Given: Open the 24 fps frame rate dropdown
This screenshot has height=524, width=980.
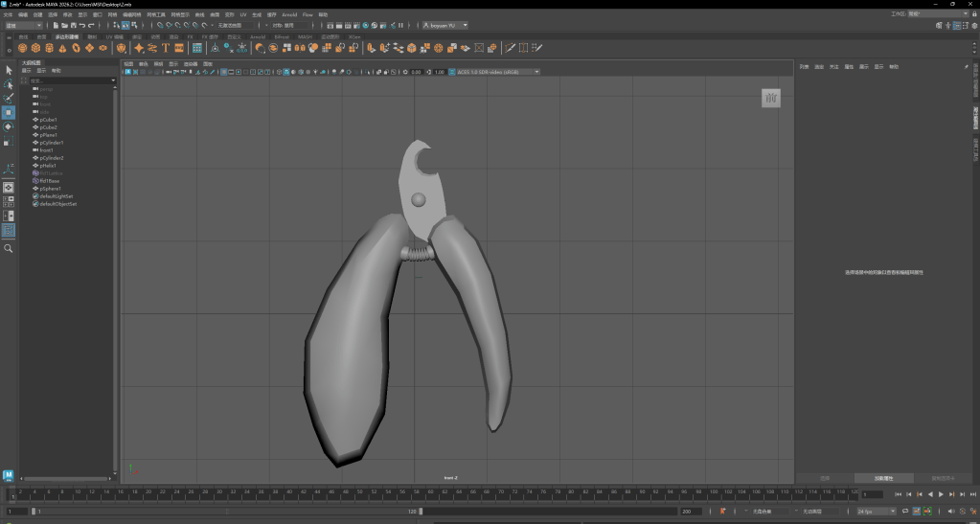Looking at the screenshot, I should [x=877, y=512].
